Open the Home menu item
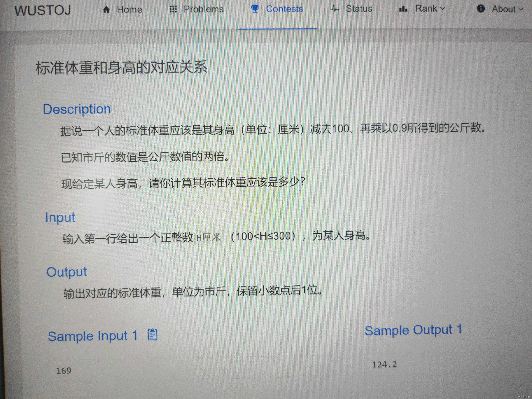 (x=129, y=10)
